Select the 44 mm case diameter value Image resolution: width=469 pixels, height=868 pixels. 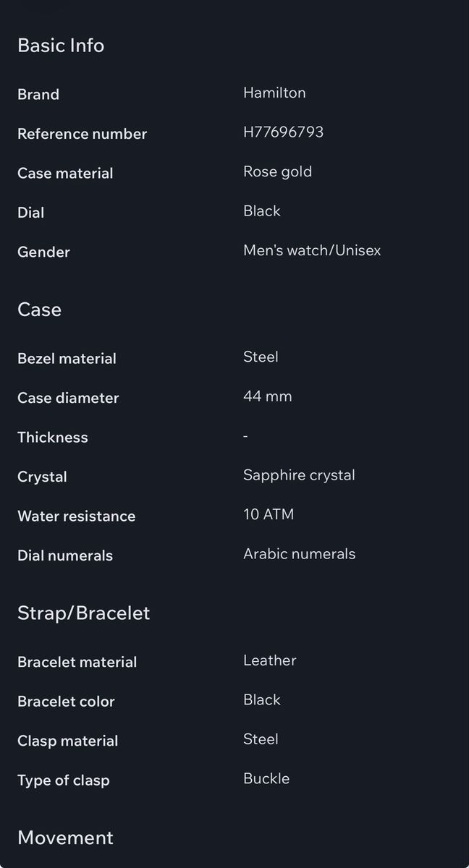coord(268,396)
